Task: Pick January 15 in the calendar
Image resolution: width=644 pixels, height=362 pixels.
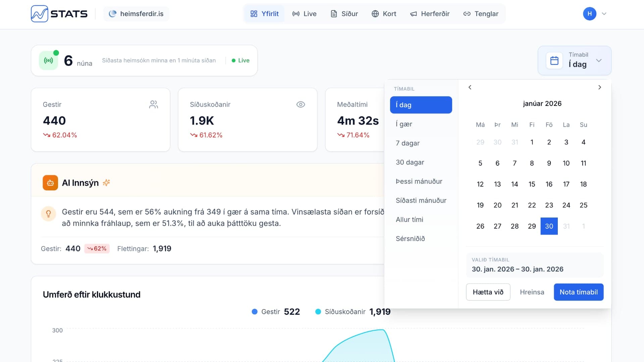Action: 532,184
